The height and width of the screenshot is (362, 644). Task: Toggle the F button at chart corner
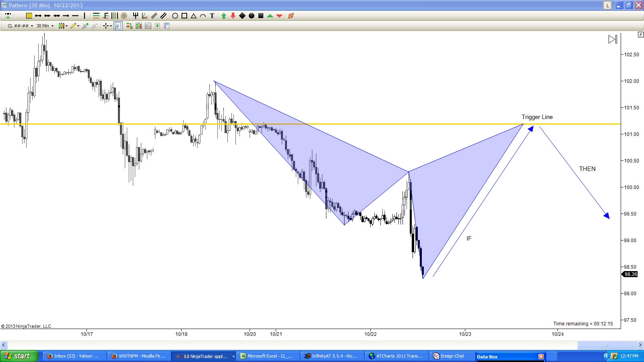coord(640,35)
